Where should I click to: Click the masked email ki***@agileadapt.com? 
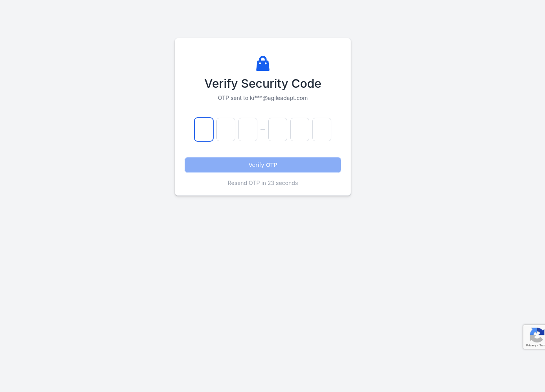click(279, 98)
